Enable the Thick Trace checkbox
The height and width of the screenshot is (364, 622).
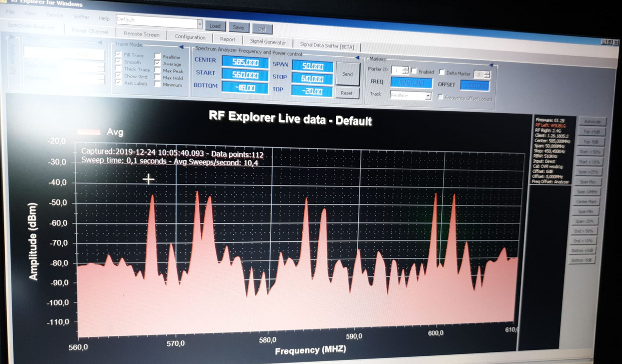(118, 68)
